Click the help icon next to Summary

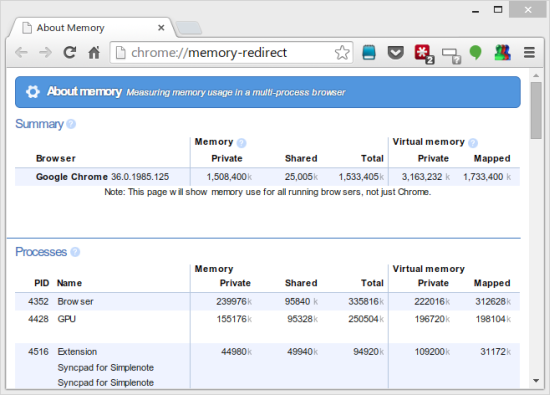[x=71, y=124]
